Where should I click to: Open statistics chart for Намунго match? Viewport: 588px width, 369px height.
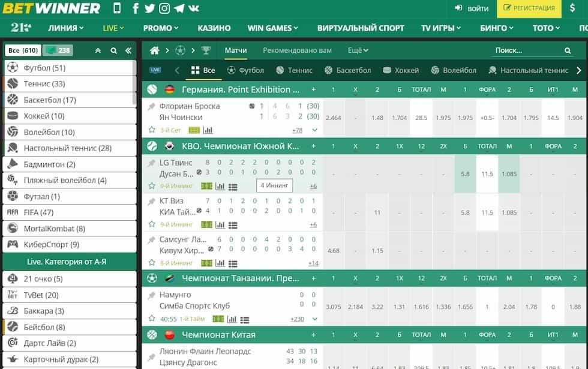click(x=232, y=319)
